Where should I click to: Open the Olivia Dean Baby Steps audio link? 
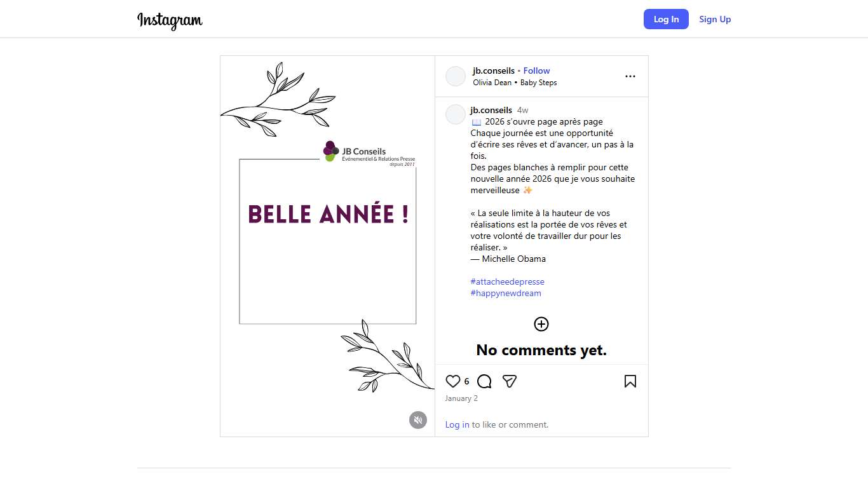[515, 83]
